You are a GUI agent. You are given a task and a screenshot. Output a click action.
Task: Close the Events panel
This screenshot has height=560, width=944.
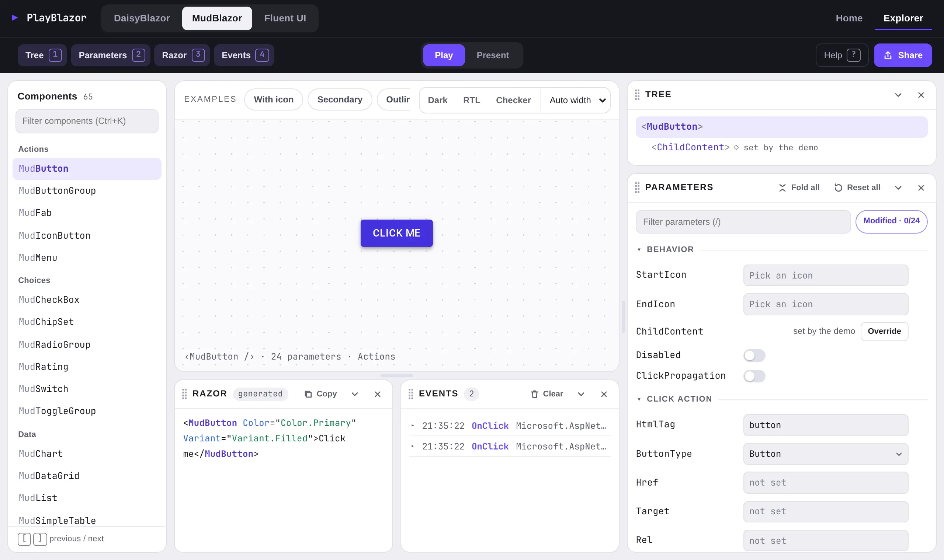coord(604,394)
